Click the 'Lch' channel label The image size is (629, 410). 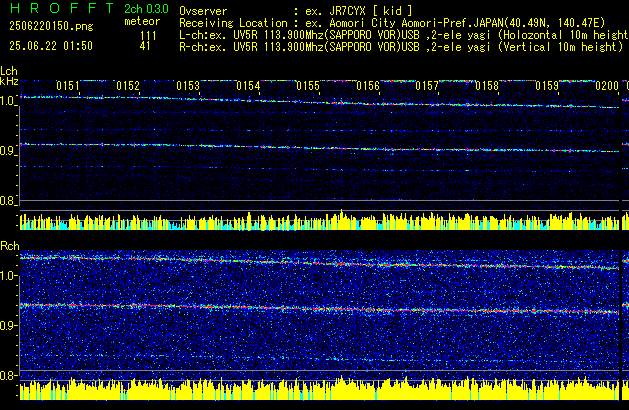click(x=9, y=71)
